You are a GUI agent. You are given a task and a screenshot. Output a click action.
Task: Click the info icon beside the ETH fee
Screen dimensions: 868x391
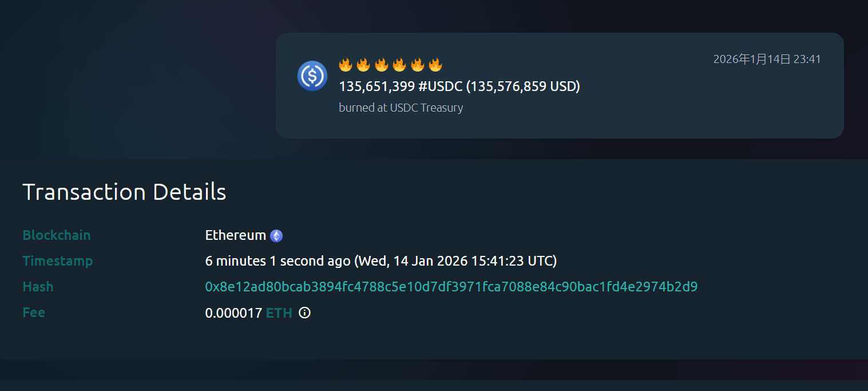(x=305, y=313)
